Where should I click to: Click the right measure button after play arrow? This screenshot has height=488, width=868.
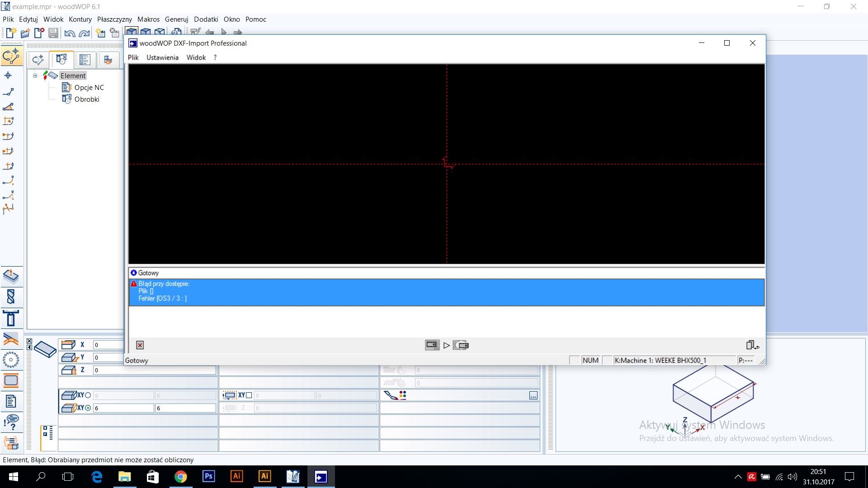tap(461, 345)
